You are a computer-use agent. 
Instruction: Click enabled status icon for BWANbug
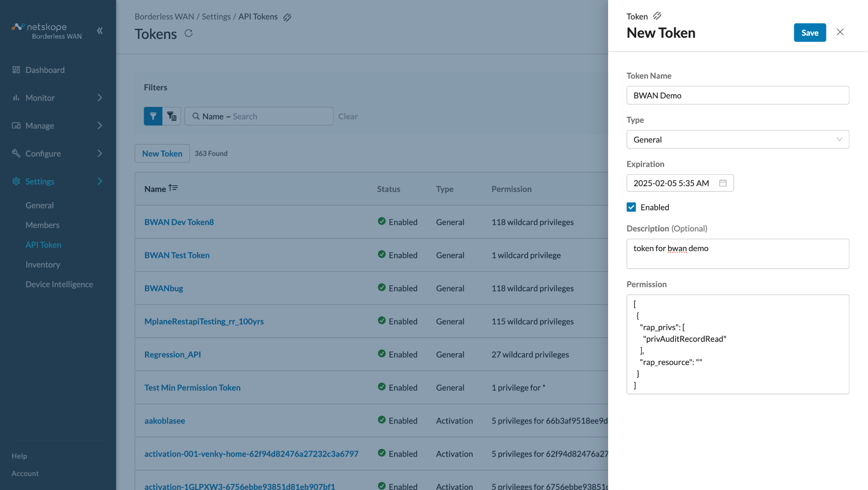coord(381,288)
